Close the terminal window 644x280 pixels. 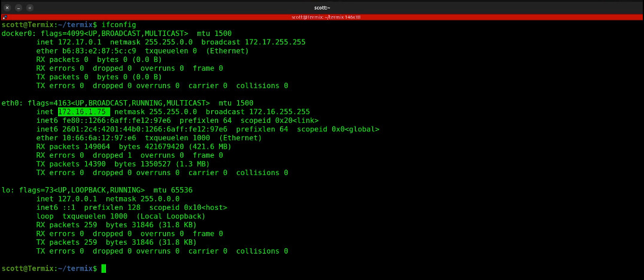pos(8,7)
